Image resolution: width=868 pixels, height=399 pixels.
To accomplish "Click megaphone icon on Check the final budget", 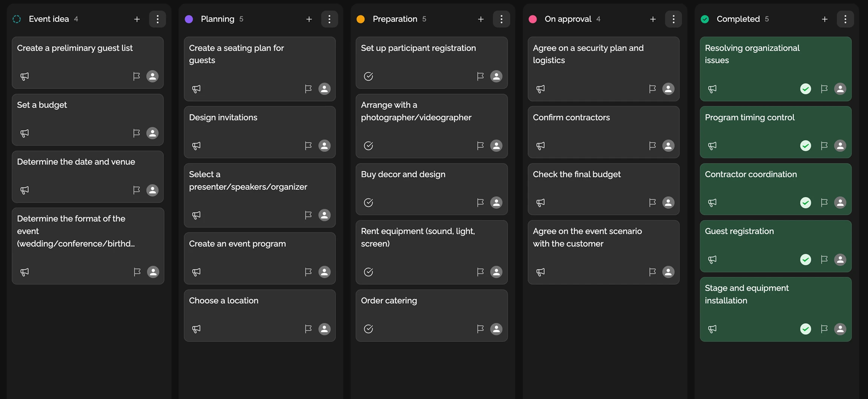I will pos(541,203).
